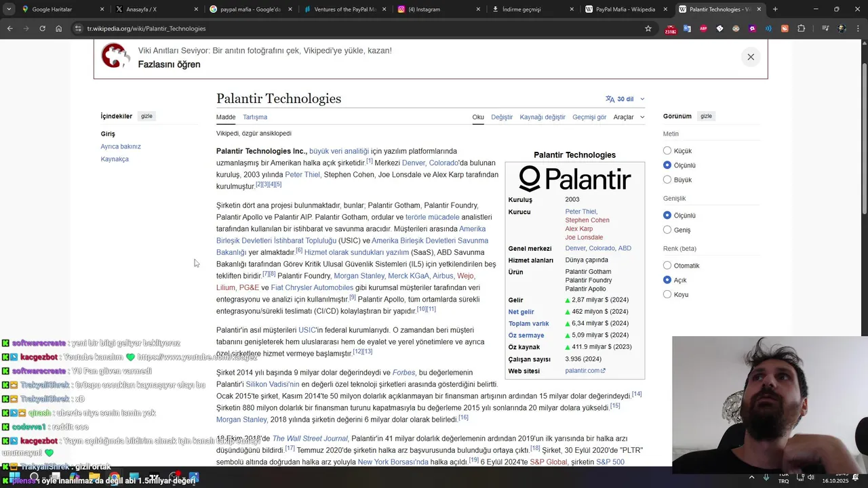Open a new tab with the plus button

[x=775, y=9]
